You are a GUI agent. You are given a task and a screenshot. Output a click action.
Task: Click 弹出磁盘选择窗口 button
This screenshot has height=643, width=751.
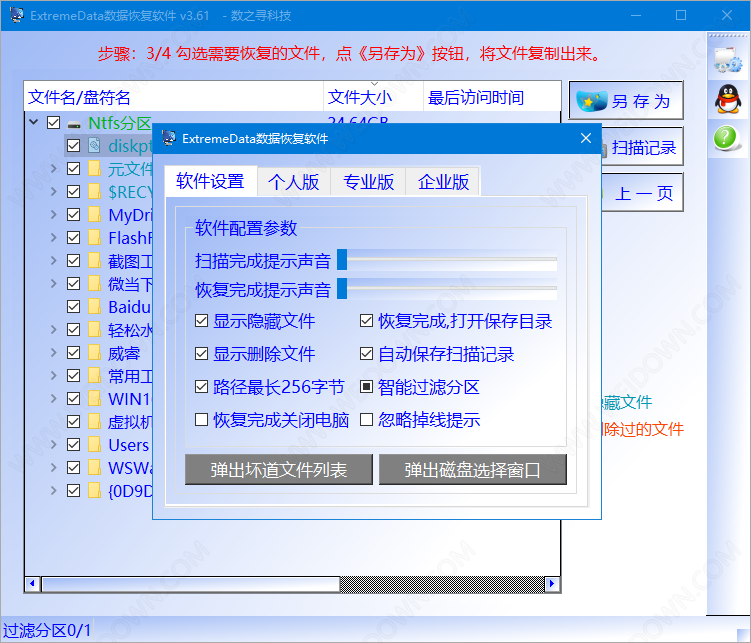(x=473, y=470)
